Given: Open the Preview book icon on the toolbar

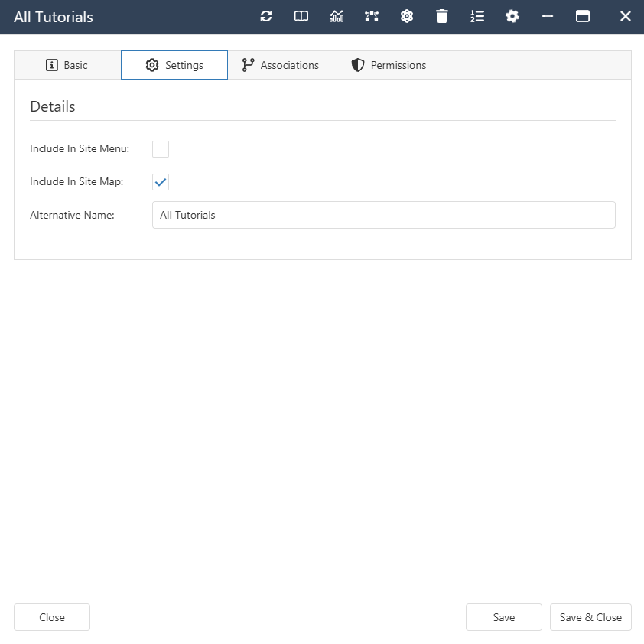Looking at the screenshot, I should click(x=301, y=16).
